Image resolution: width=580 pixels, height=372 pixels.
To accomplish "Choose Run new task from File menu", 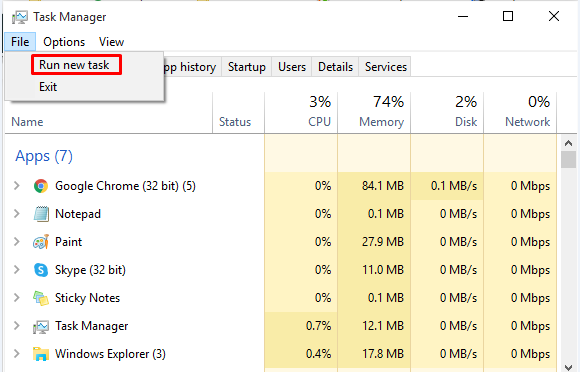I will tap(74, 65).
